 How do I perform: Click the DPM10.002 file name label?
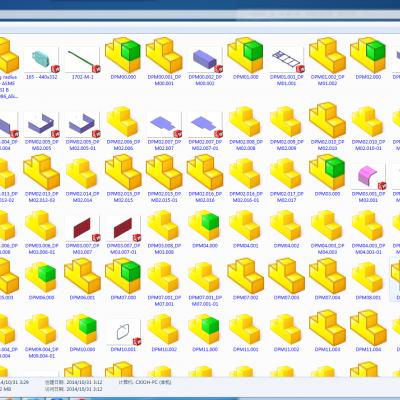pyautogui.click(x=164, y=349)
